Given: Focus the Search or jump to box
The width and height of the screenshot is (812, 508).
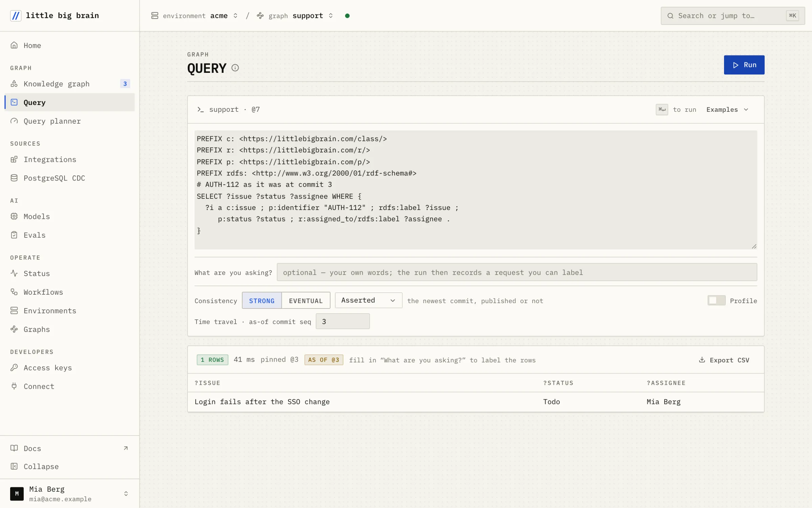Looking at the screenshot, I should (732, 16).
